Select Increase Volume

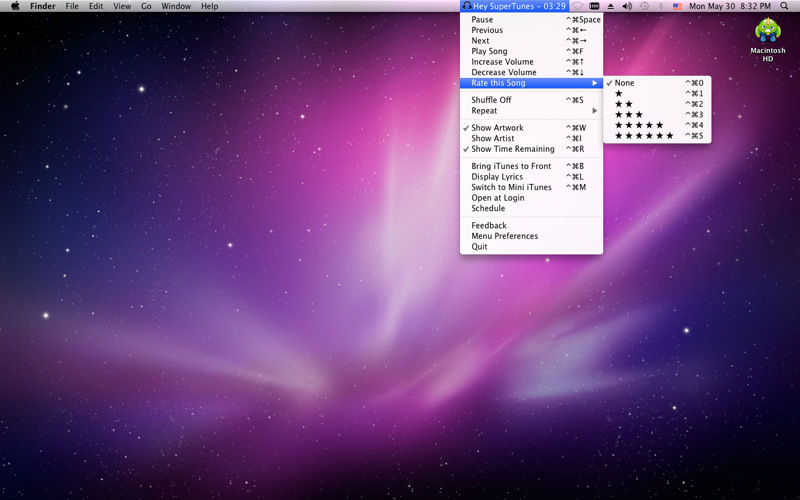coord(531,62)
